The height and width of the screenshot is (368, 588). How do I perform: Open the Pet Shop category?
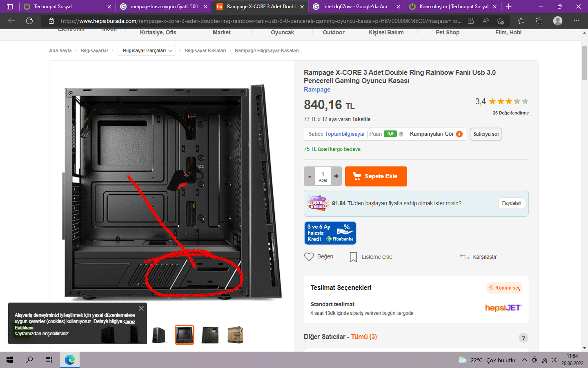448,32
